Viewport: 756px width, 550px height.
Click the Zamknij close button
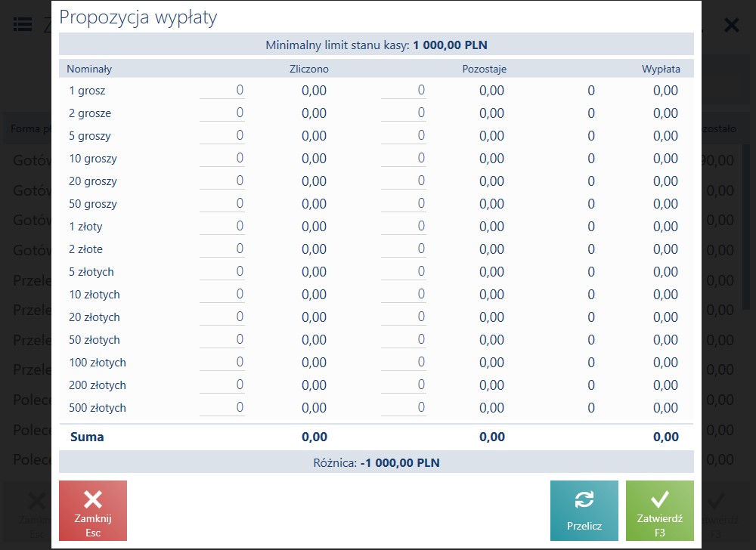93,511
